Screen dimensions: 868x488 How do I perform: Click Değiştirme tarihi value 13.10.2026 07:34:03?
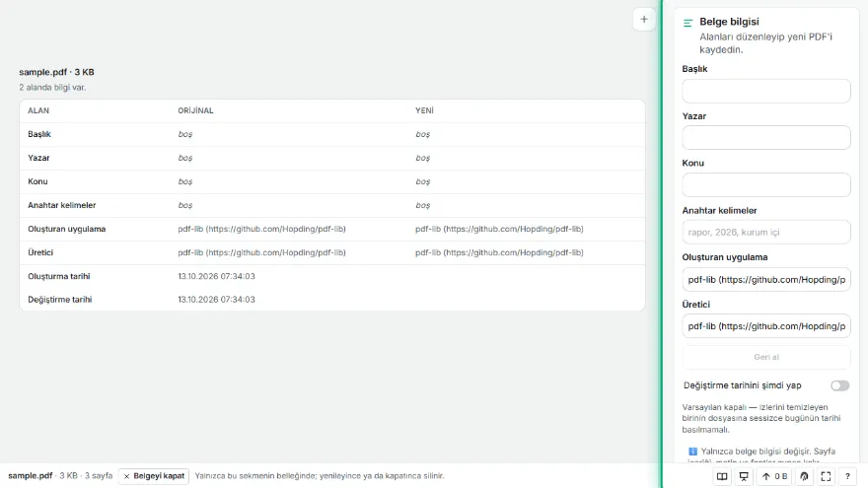(216, 300)
